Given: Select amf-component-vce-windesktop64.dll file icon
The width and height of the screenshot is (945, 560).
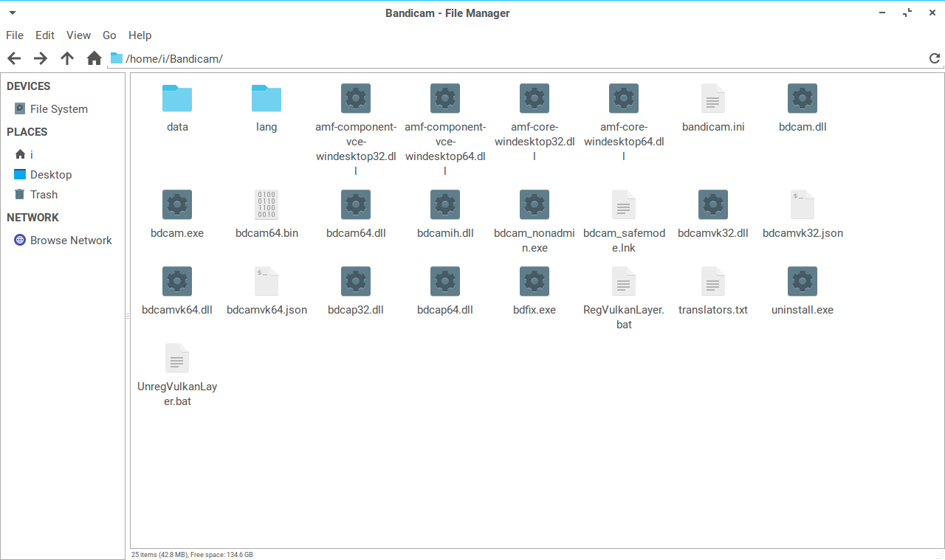Looking at the screenshot, I should [445, 98].
